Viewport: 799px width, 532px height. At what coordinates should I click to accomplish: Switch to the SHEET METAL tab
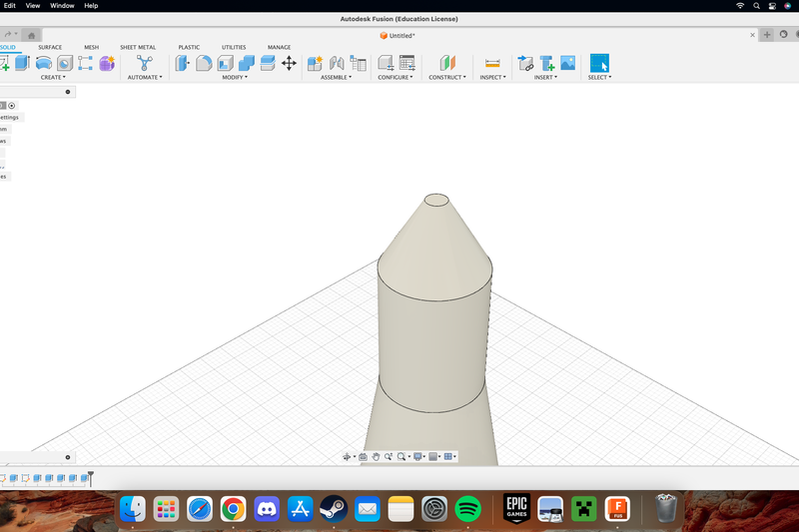pyautogui.click(x=138, y=47)
